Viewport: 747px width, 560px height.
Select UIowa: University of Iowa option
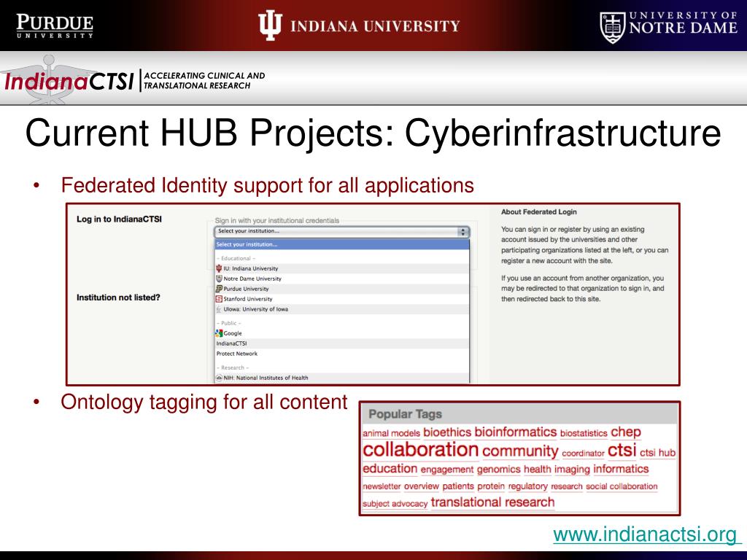pyautogui.click(x=341, y=309)
